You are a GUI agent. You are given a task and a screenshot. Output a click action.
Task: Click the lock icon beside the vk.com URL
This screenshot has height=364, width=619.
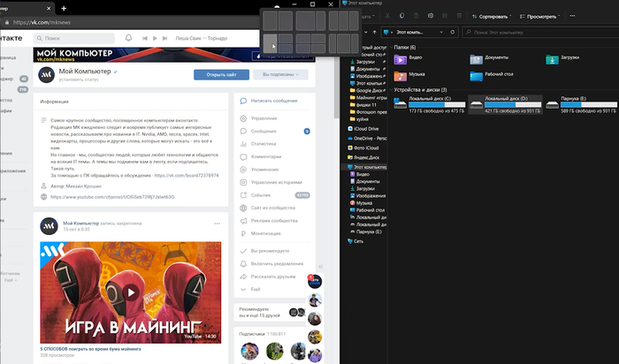pyautogui.click(x=7, y=22)
